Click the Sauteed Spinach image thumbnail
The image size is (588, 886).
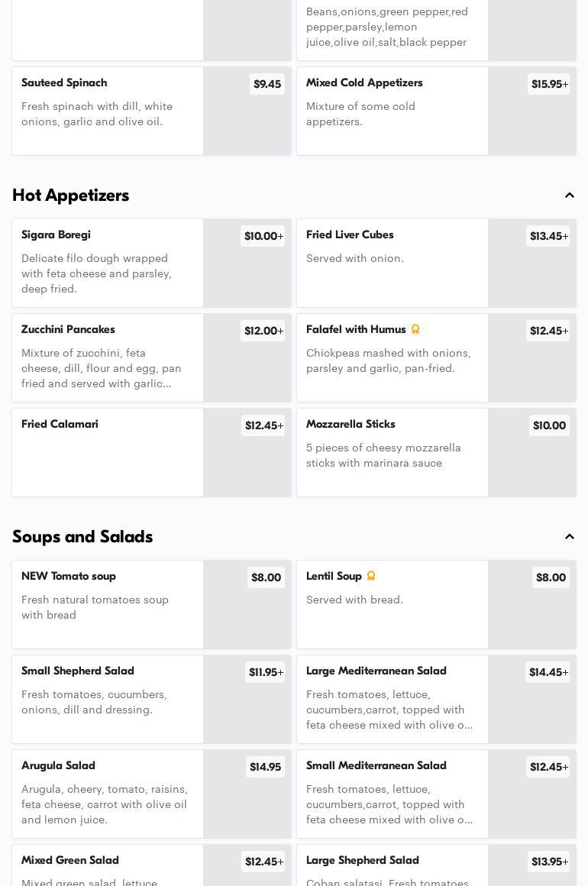(247, 122)
